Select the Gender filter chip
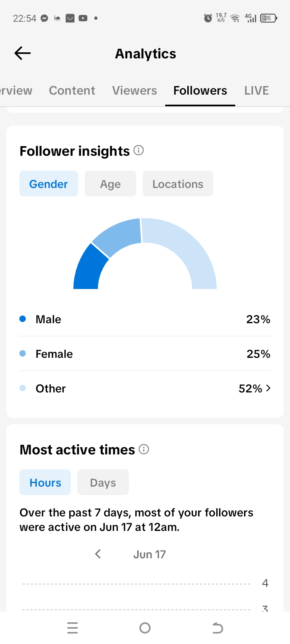The height and width of the screenshot is (644, 290). coord(49,184)
